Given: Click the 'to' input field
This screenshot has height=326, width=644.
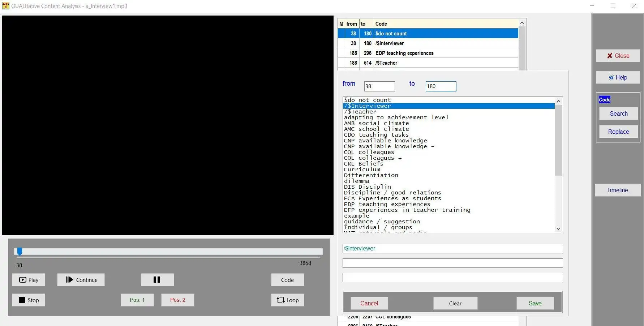Looking at the screenshot, I should coord(441,86).
